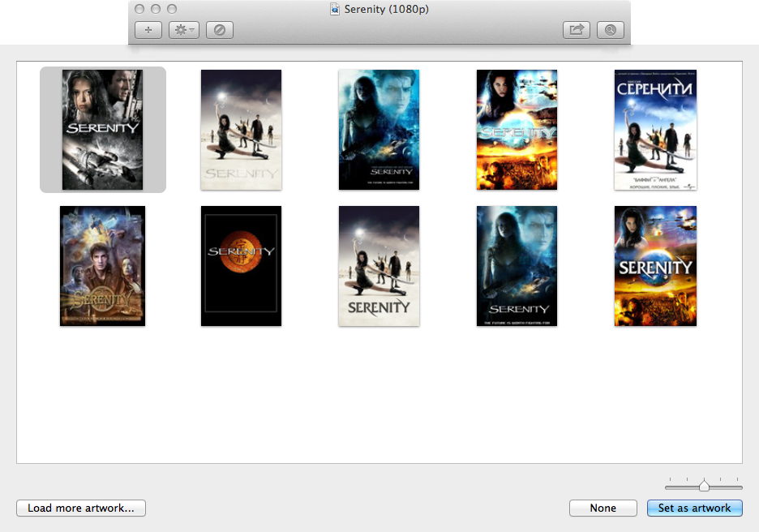Click the None button
This screenshot has width=759, height=532.
pos(603,508)
